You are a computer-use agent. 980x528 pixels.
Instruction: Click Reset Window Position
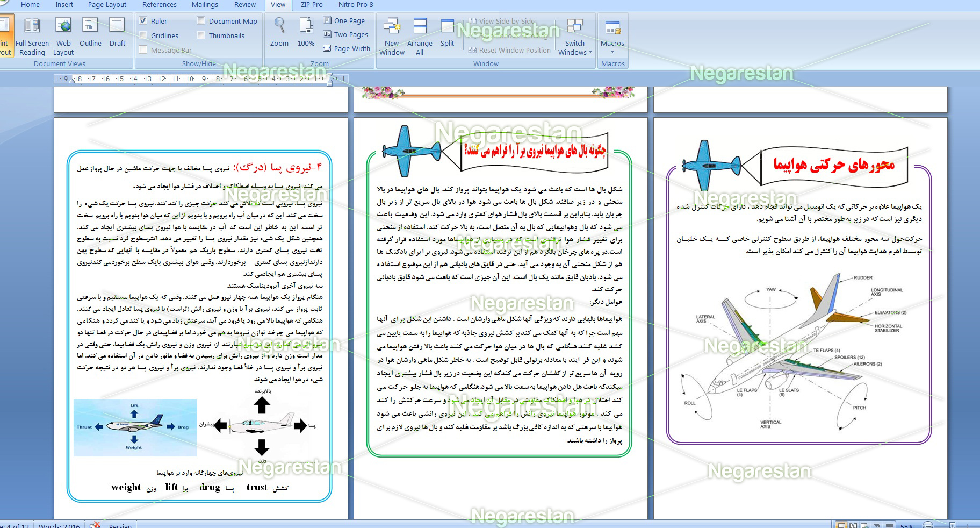click(x=509, y=50)
